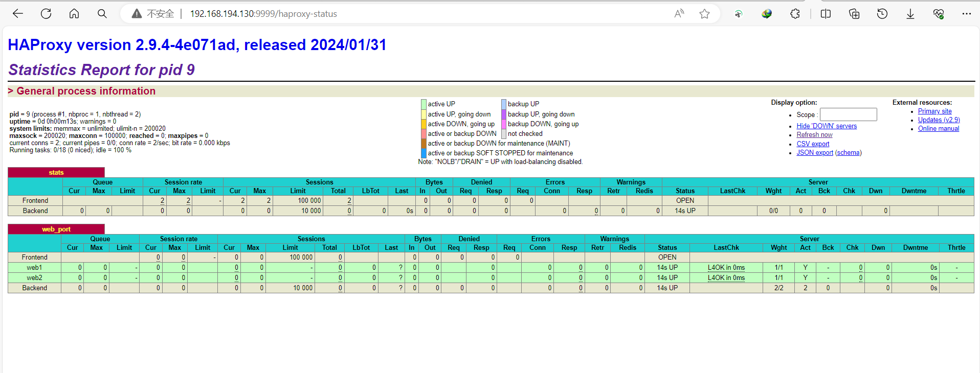980x373 pixels.
Task: Click the Refresh now link
Action: coord(814,135)
